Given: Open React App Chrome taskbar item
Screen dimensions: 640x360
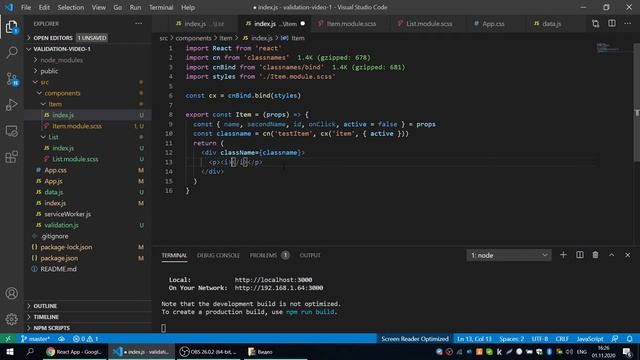Looking at the screenshot, I should (x=75, y=352).
